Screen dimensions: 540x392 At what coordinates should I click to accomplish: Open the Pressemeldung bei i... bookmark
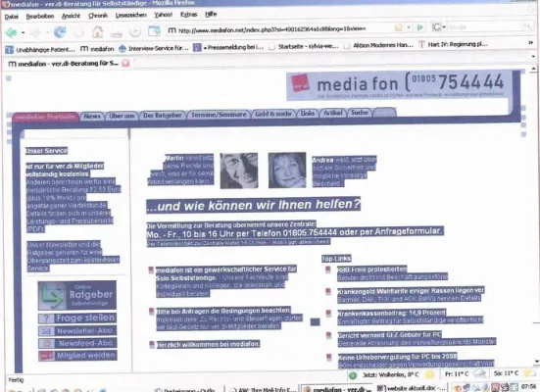pos(228,47)
